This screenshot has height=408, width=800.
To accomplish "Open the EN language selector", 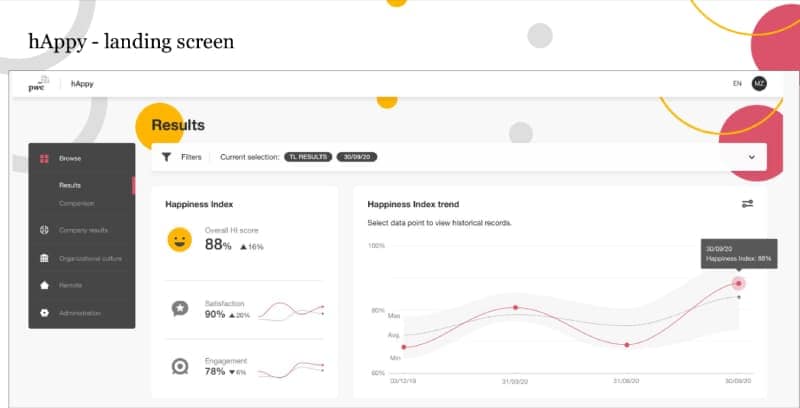I will coord(737,84).
